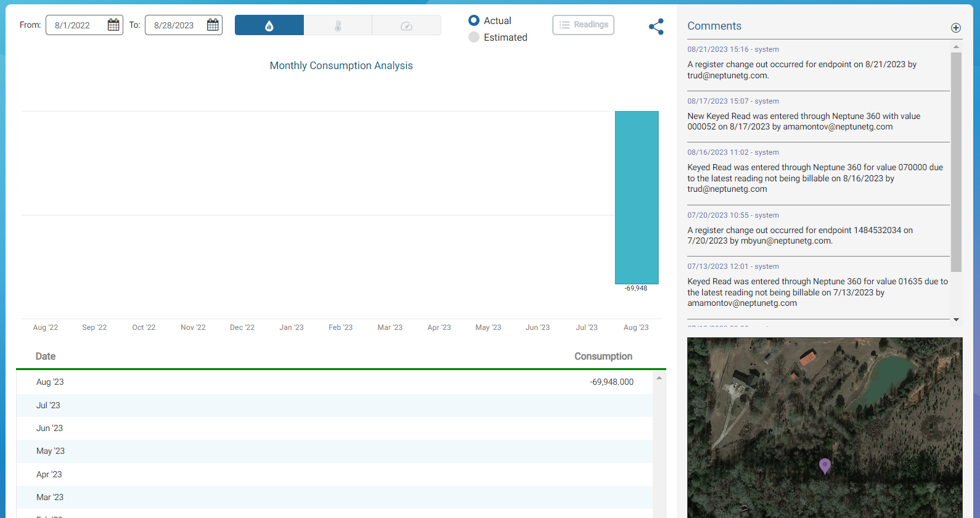The height and width of the screenshot is (518, 980).
Task: Click the purple map location pin
Action: [x=825, y=466]
